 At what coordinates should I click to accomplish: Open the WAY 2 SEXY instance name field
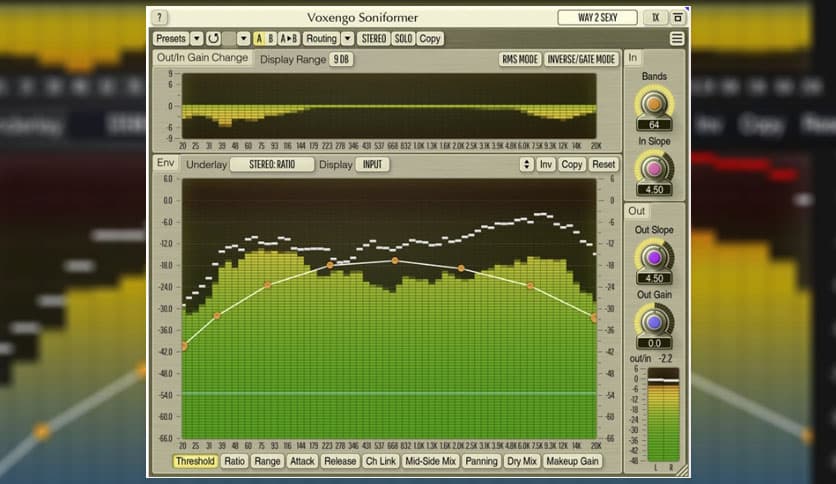(597, 18)
